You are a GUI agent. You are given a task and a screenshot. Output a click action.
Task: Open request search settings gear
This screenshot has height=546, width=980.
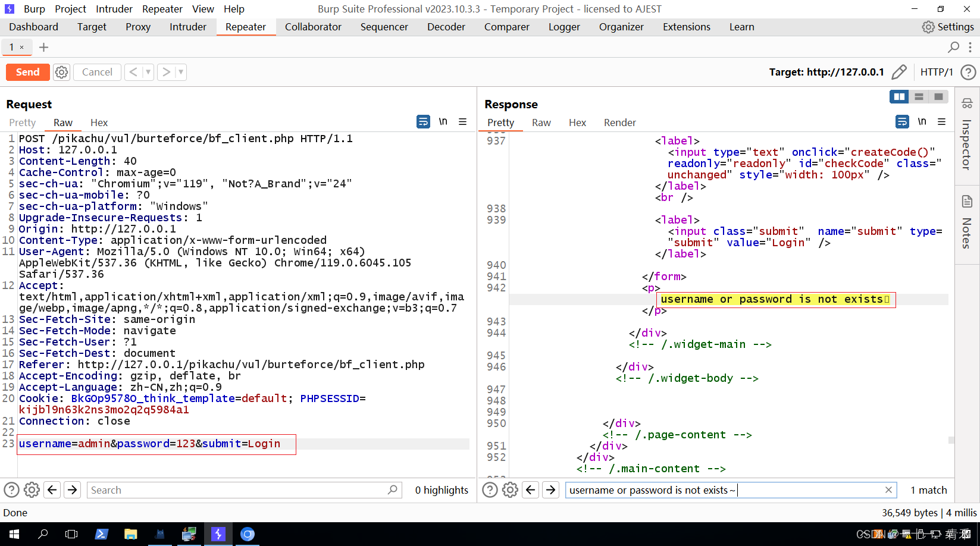point(32,490)
